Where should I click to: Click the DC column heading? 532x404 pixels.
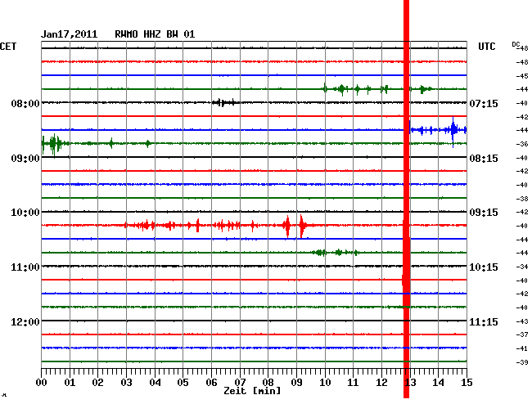(x=516, y=44)
